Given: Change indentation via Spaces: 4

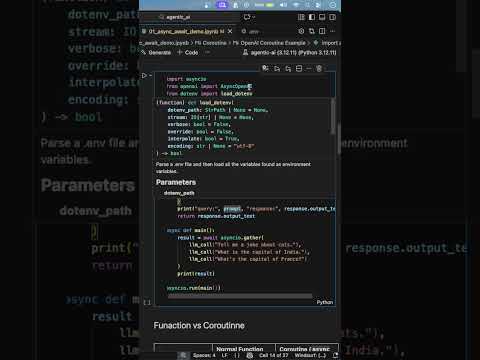Looking at the screenshot, I should pyautogui.click(x=204, y=356).
